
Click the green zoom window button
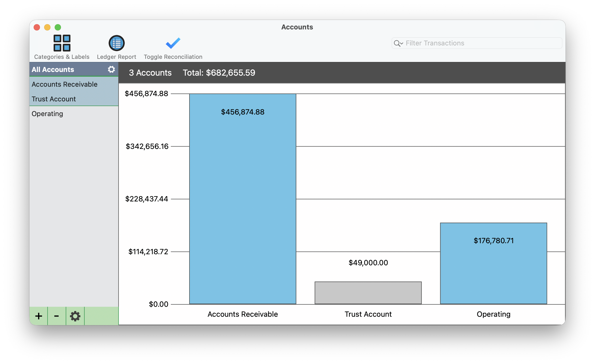[x=58, y=27]
